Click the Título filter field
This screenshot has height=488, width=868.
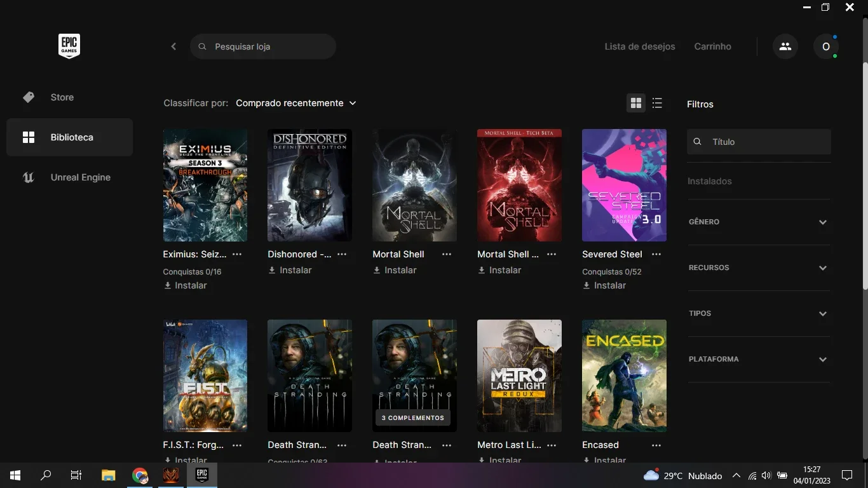[759, 142]
